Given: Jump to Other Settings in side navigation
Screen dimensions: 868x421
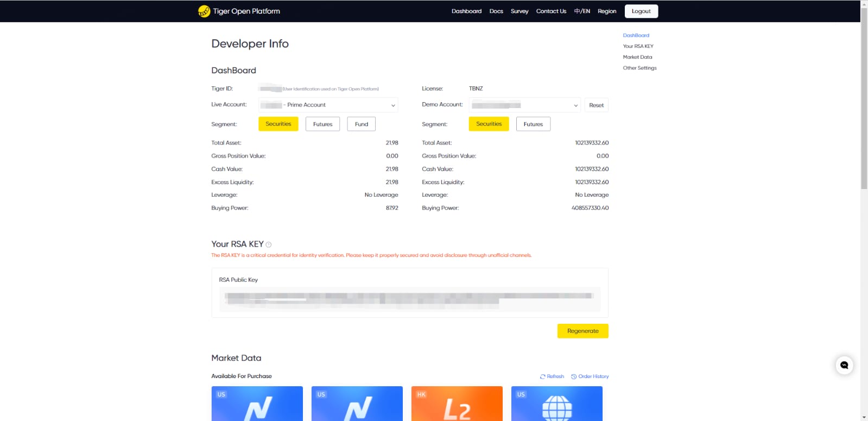Looking at the screenshot, I should tap(639, 68).
